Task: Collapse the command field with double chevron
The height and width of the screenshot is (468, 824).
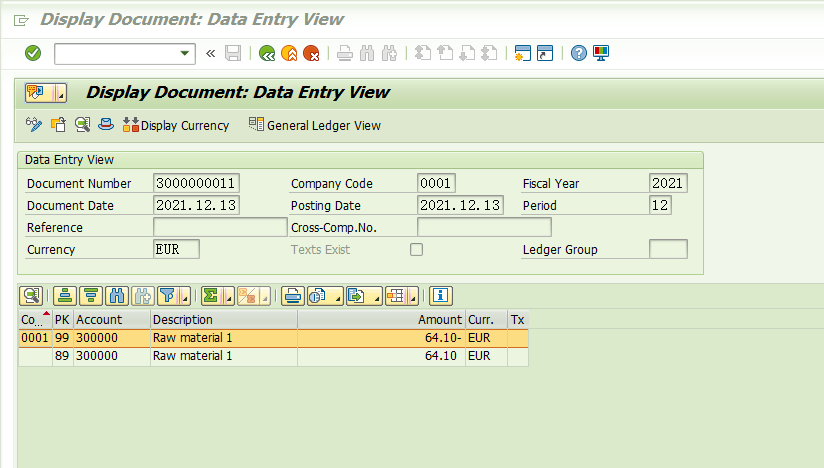Action: point(211,53)
